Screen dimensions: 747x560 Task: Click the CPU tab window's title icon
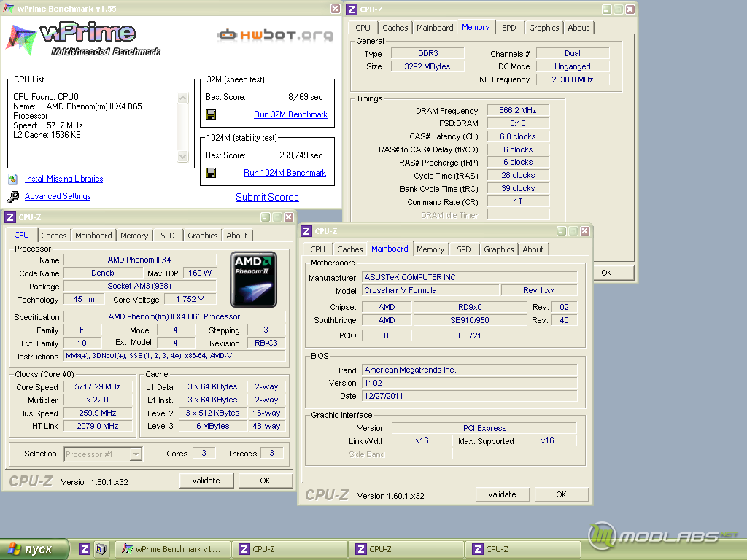point(10,217)
